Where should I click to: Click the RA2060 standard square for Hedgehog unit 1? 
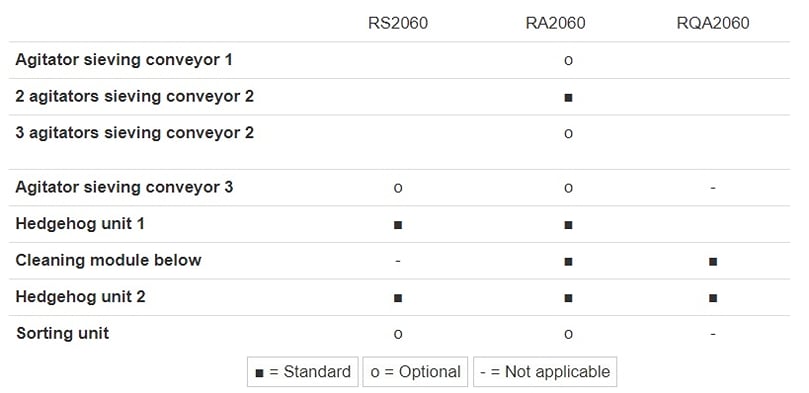(x=568, y=225)
